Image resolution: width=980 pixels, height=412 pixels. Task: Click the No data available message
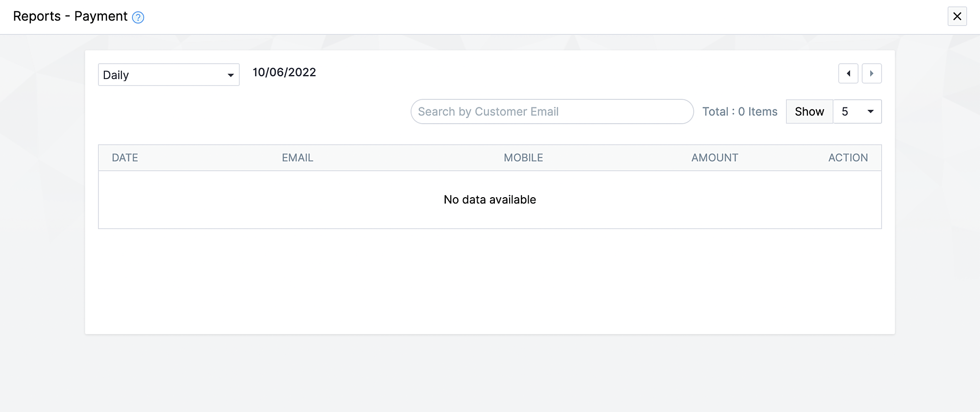(490, 200)
